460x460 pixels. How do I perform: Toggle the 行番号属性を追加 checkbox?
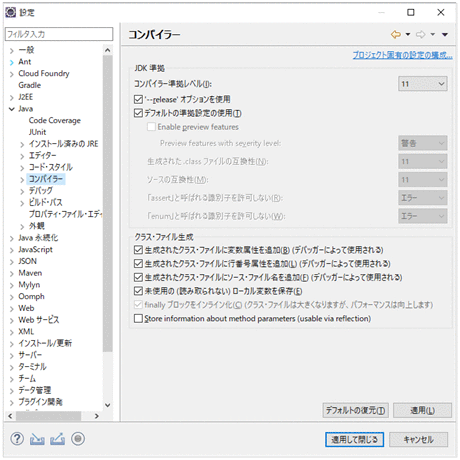pyautogui.click(x=138, y=264)
